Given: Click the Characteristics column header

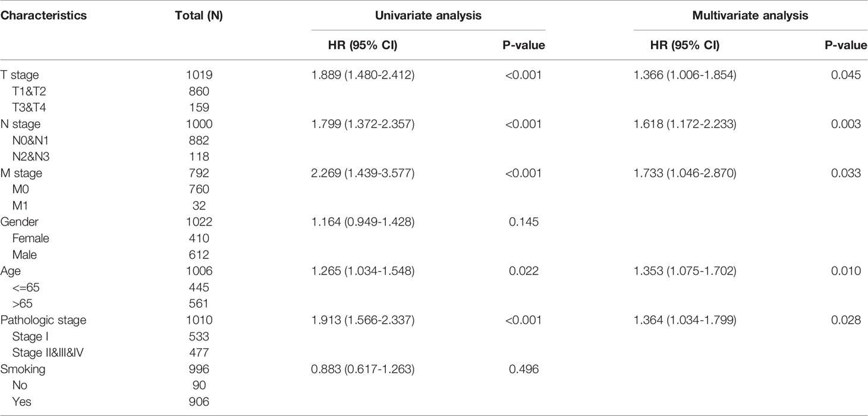Looking at the screenshot, I should (44, 16).
